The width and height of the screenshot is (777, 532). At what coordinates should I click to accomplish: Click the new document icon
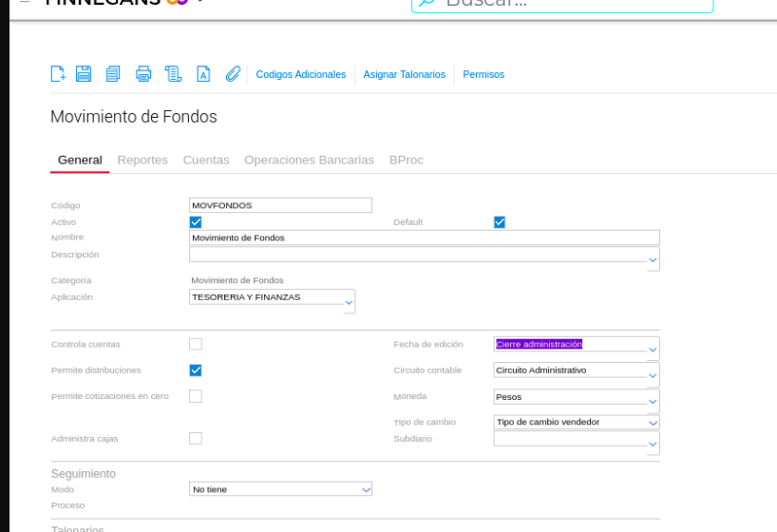(x=58, y=74)
